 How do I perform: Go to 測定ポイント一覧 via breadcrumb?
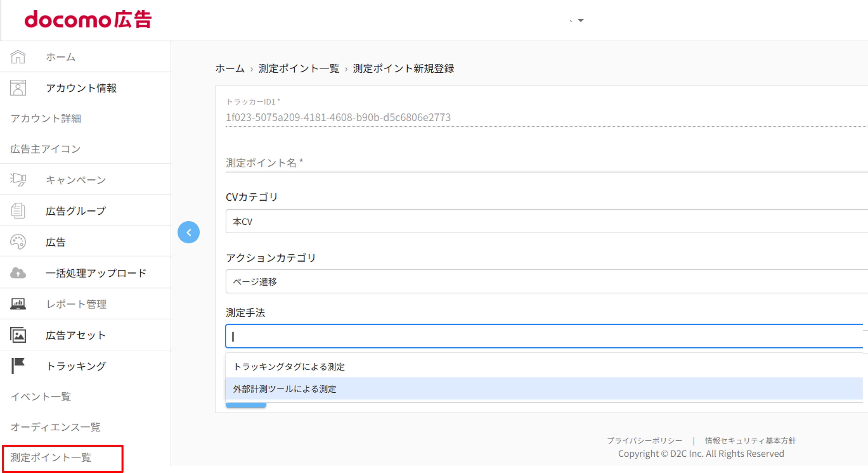click(x=299, y=68)
